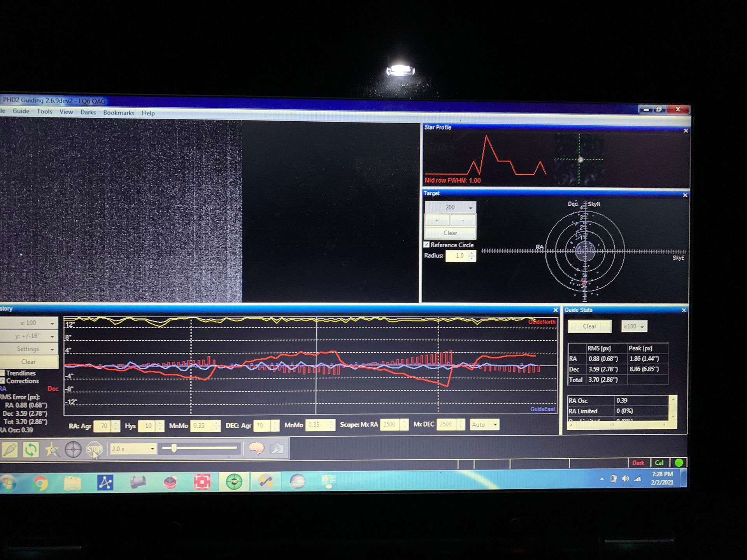Open the yellow arrows app in taskbar
747x560 pixels.
click(266, 481)
